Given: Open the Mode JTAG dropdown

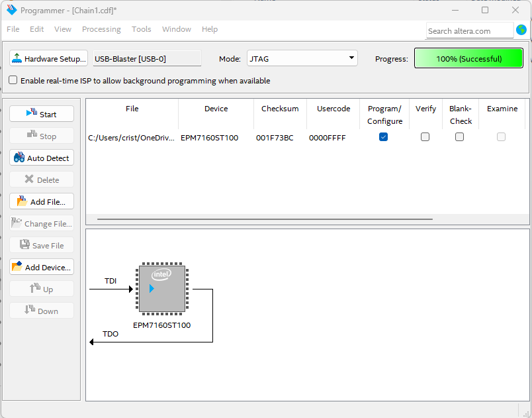Looking at the screenshot, I should (x=302, y=58).
